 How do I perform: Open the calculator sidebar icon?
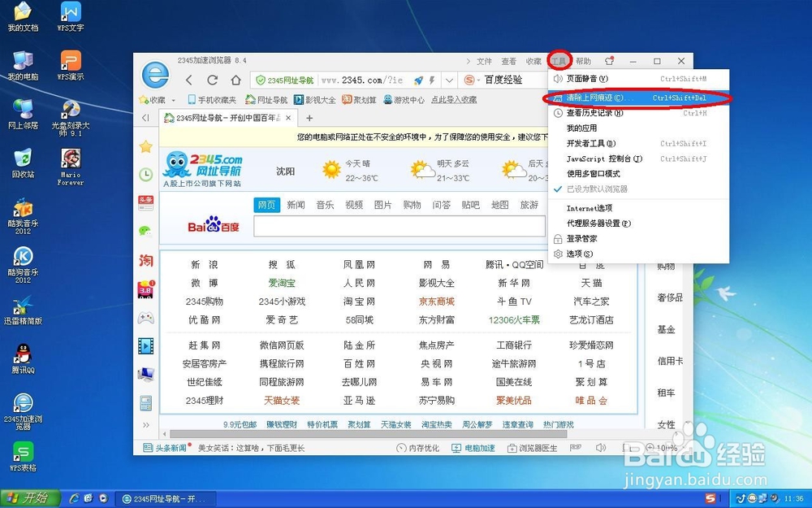tap(145, 403)
